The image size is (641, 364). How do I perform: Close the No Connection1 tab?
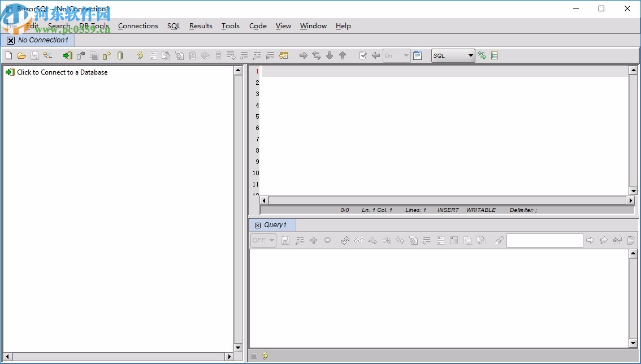pyautogui.click(x=11, y=40)
